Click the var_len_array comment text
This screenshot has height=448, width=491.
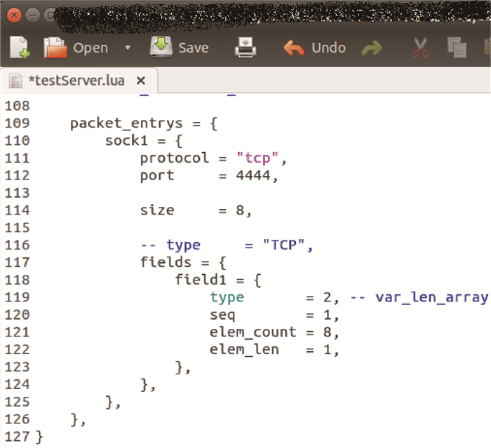(x=431, y=297)
